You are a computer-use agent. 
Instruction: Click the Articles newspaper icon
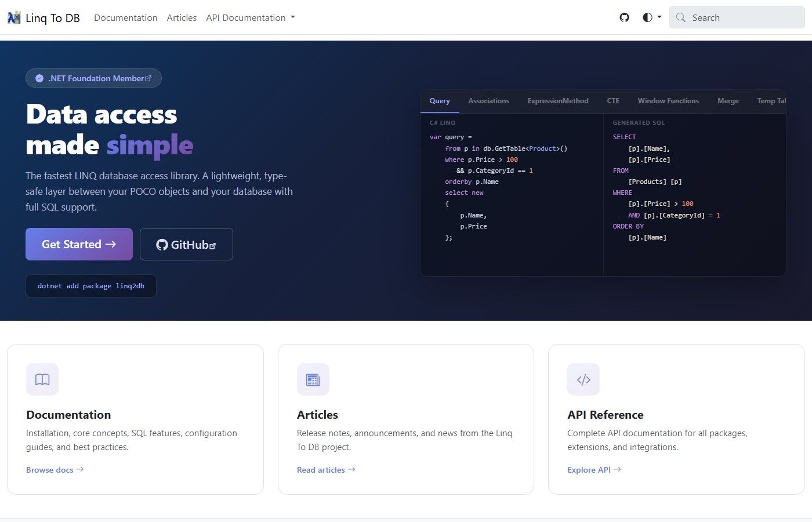[x=313, y=379]
